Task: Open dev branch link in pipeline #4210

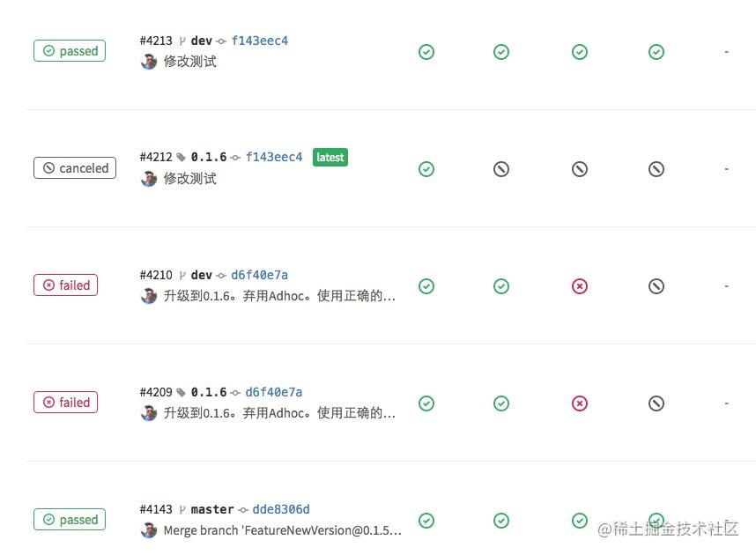Action: pos(202,275)
